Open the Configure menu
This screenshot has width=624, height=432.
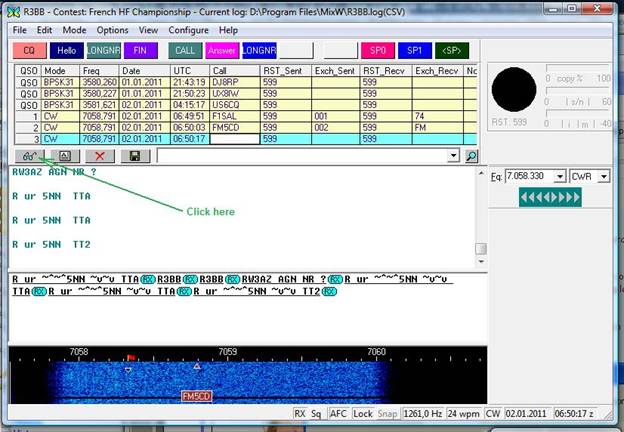[188, 30]
